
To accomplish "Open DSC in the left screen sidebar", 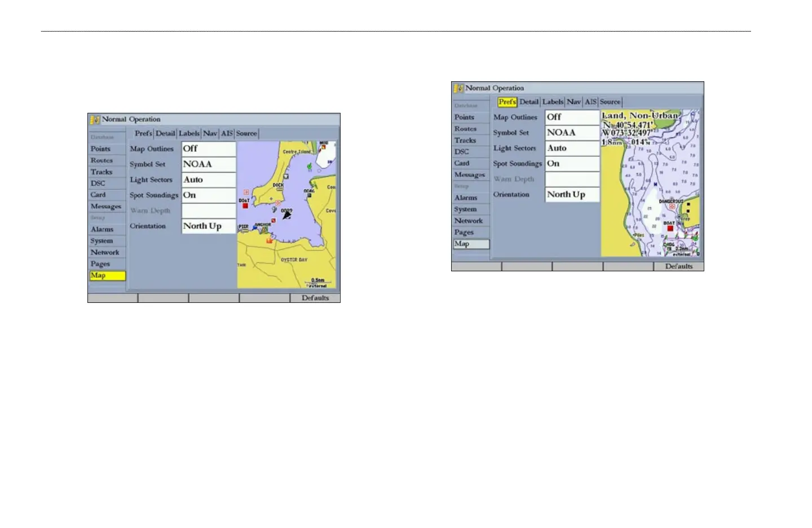I will [107, 183].
